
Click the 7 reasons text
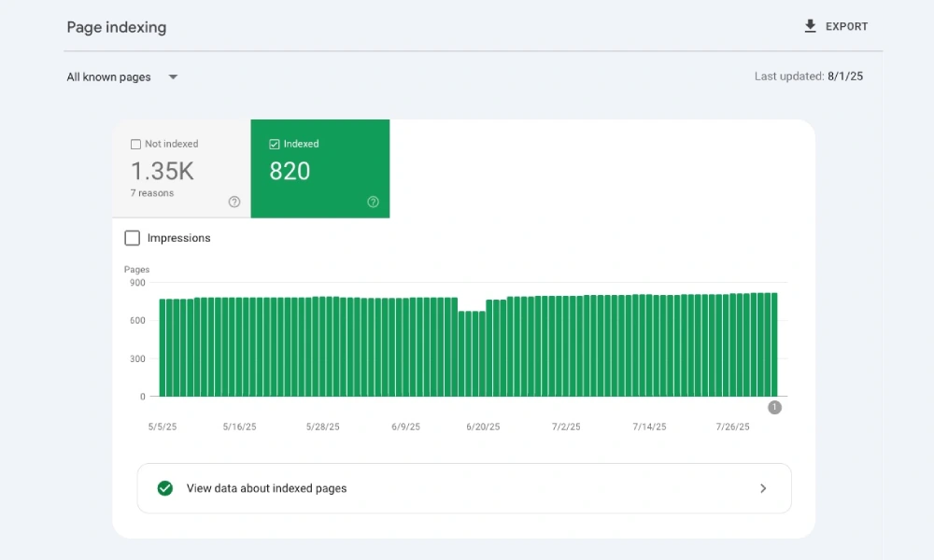[x=152, y=193]
